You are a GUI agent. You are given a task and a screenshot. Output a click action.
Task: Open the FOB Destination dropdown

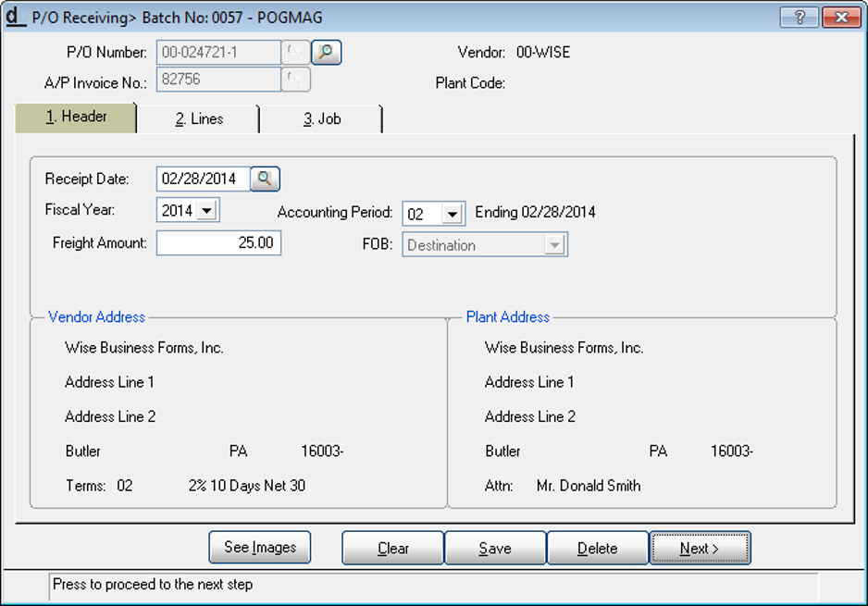click(554, 244)
